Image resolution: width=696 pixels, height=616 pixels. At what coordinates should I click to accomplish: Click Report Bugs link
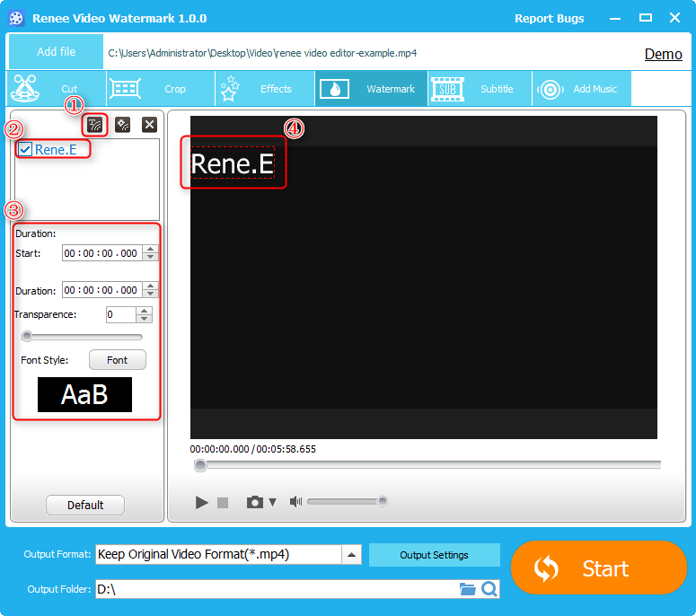[549, 19]
